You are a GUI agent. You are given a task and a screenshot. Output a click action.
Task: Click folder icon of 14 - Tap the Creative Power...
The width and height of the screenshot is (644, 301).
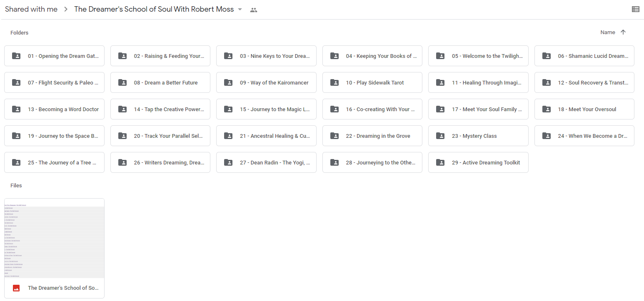(122, 109)
